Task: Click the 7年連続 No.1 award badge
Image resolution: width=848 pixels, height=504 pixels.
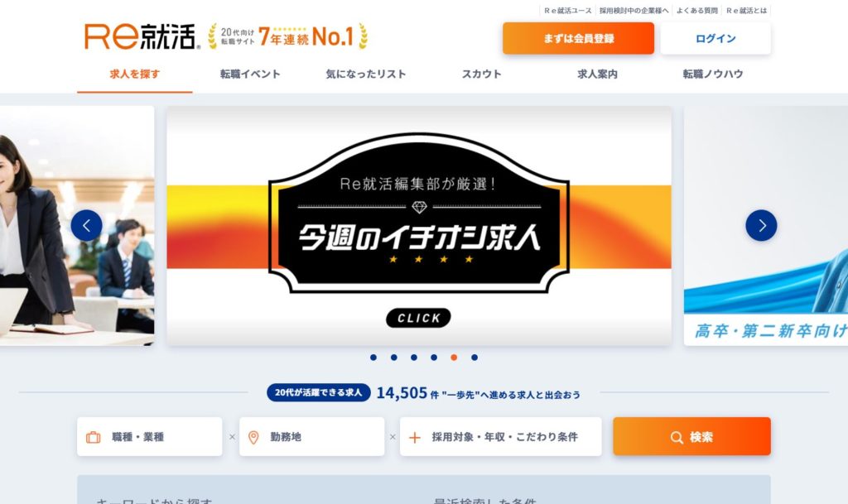Action: (x=287, y=36)
